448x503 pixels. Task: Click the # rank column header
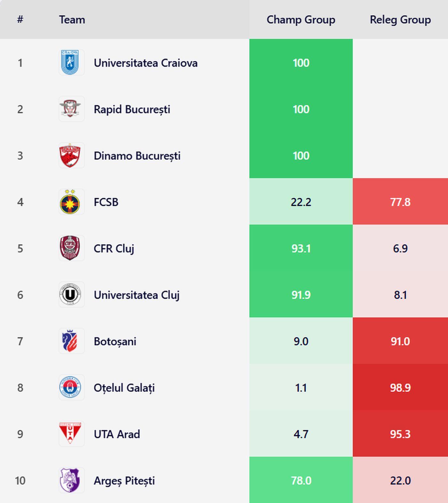[x=20, y=20]
